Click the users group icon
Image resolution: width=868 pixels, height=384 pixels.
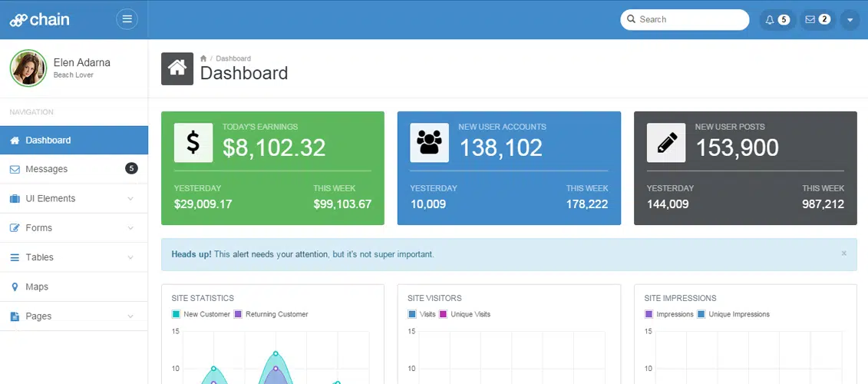pyautogui.click(x=429, y=143)
